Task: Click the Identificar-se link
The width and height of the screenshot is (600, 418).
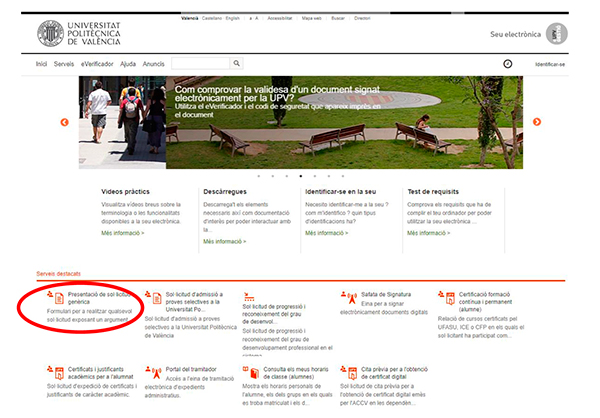Action: tap(550, 63)
